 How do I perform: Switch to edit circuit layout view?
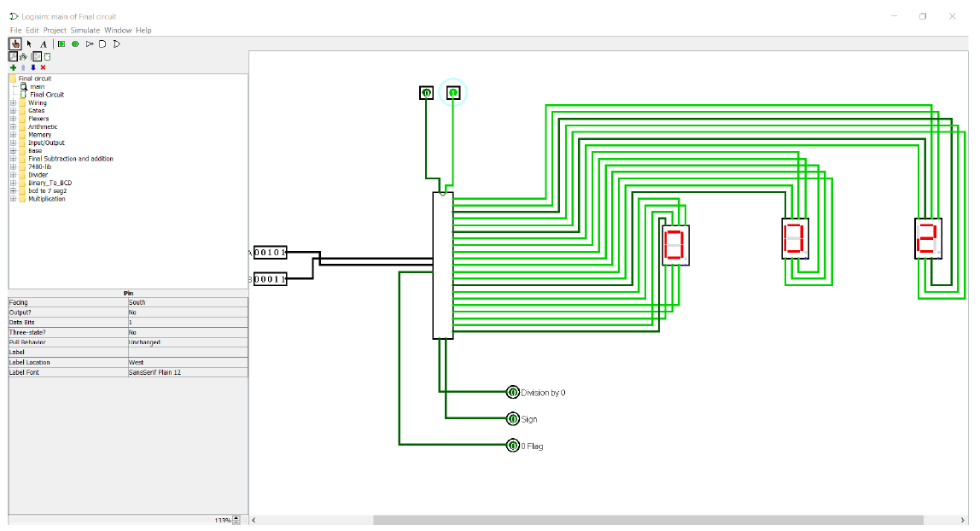pyautogui.click(x=37, y=56)
